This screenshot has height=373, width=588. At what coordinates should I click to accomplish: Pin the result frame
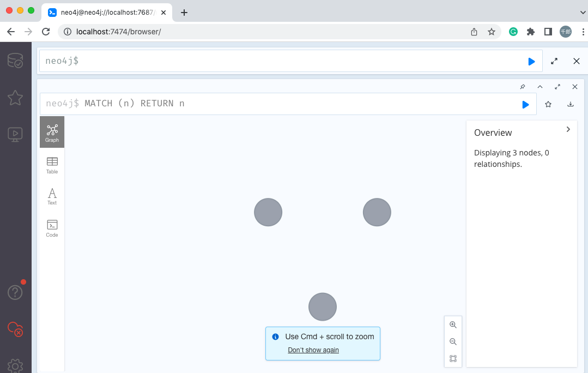point(523,87)
